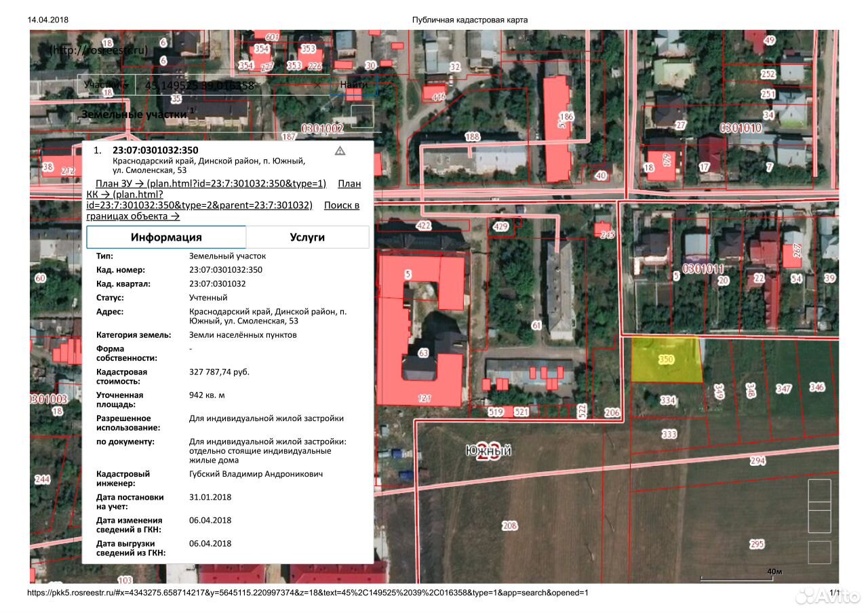Viewport: 868px width, 613px height.
Task: Click type value Земельный участок
Action: 227,256
